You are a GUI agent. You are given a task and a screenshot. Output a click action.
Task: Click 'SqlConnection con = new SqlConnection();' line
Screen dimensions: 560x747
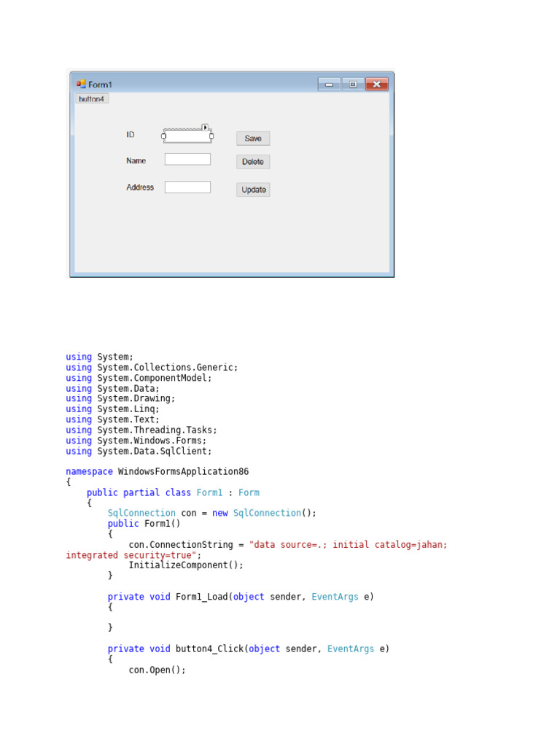(x=212, y=513)
